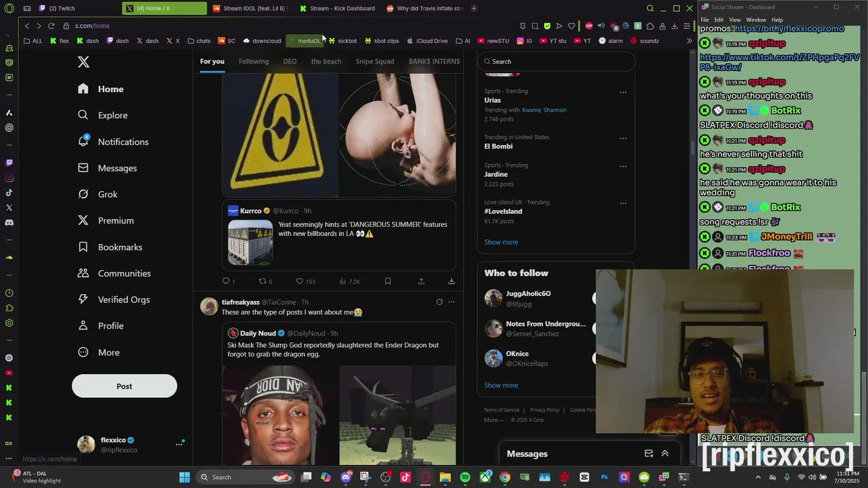This screenshot has height=488, width=868.
Task: Expand the Messages drawer
Action: (x=665, y=453)
